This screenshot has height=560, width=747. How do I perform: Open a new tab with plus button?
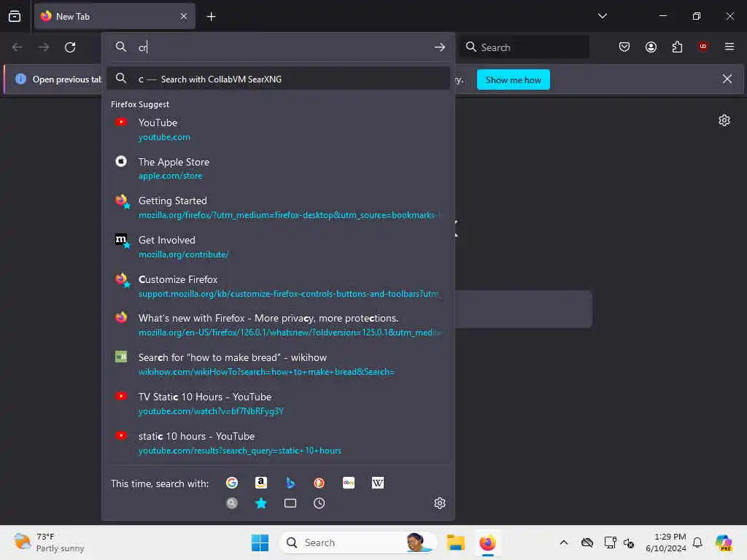211,17
